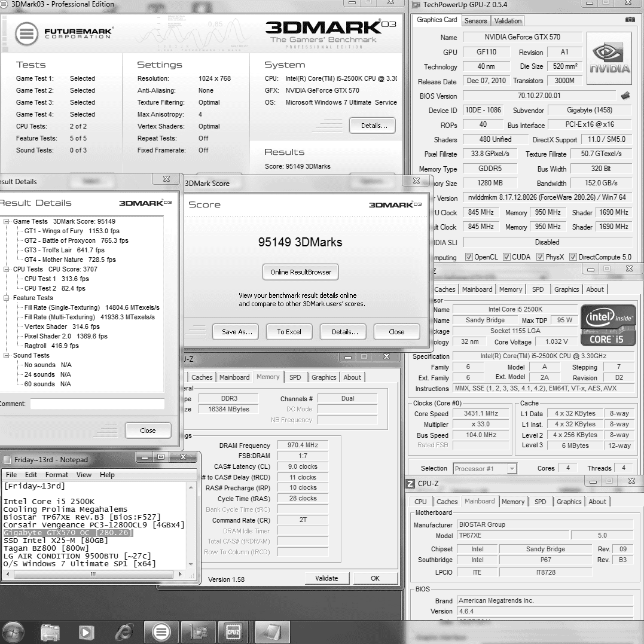Click GPU-Z camera screenshot icon
The image size is (644, 644).
coord(630,20)
